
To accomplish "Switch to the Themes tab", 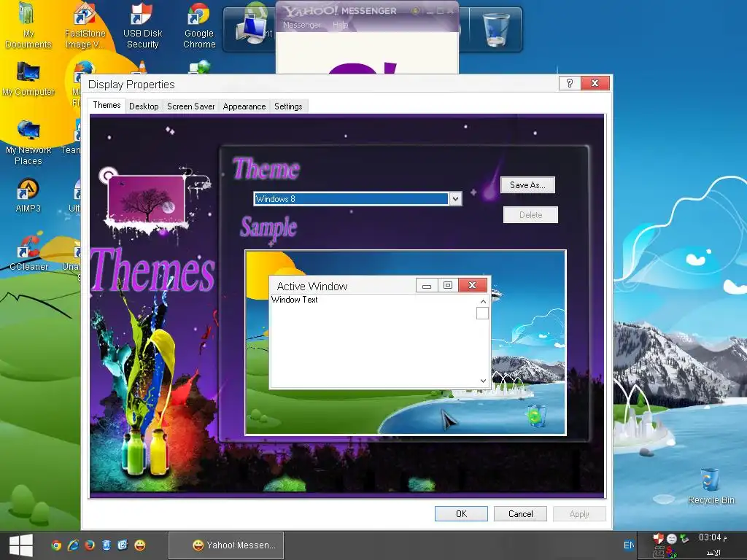I will click(107, 105).
